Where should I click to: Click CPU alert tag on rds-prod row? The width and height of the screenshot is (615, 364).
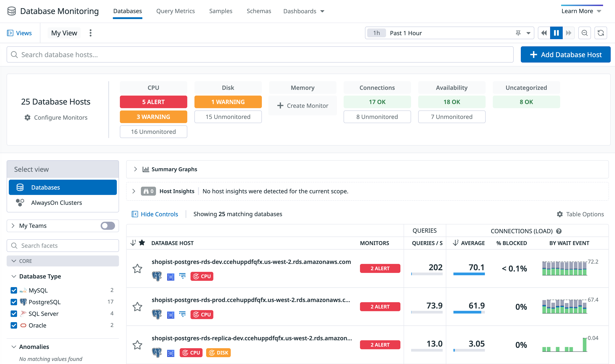pyautogui.click(x=202, y=314)
